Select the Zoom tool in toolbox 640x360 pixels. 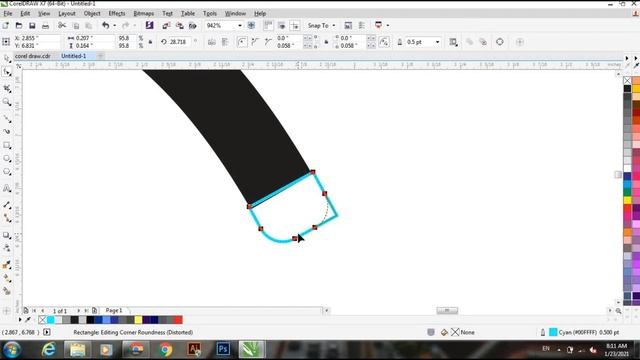coord(7,102)
